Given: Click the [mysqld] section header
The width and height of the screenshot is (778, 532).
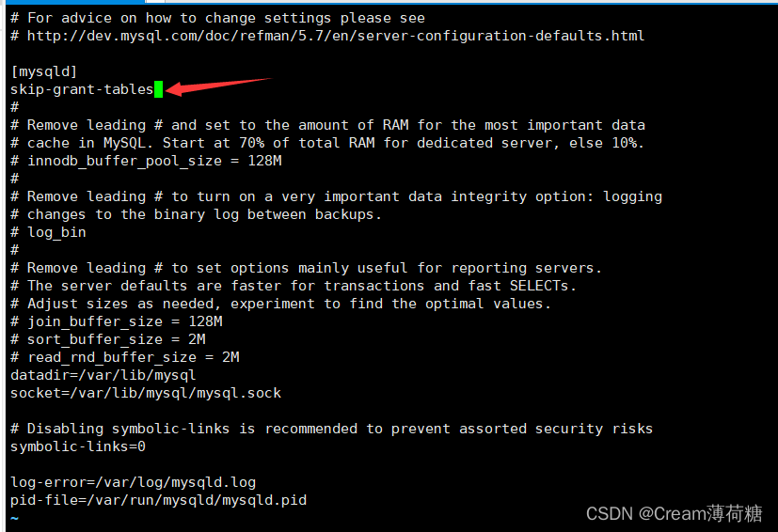Looking at the screenshot, I should [44, 71].
